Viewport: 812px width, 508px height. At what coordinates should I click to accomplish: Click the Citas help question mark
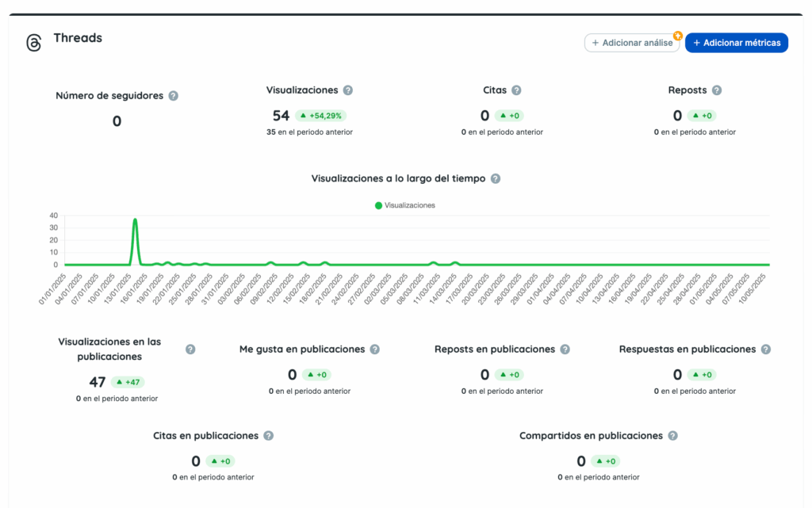pyautogui.click(x=516, y=90)
